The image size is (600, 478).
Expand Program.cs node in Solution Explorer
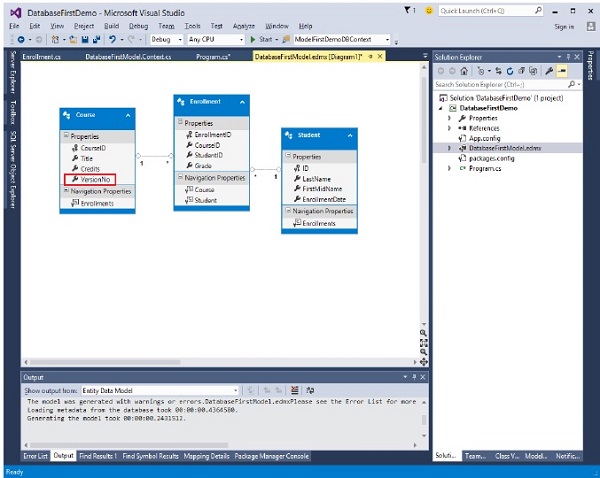click(x=449, y=168)
